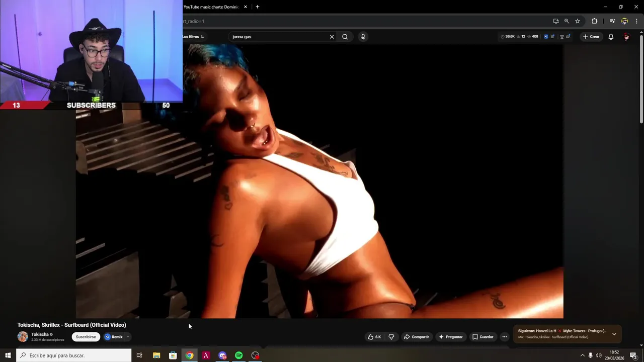Screen dimensions: 644x362
Task: Click the 'Crear' create button
Action: (x=591, y=37)
